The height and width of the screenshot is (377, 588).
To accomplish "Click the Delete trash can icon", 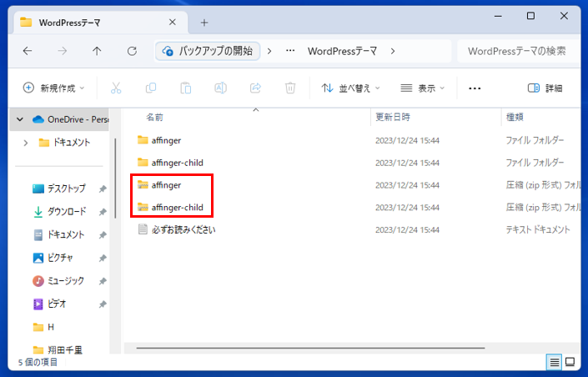I will tap(290, 88).
